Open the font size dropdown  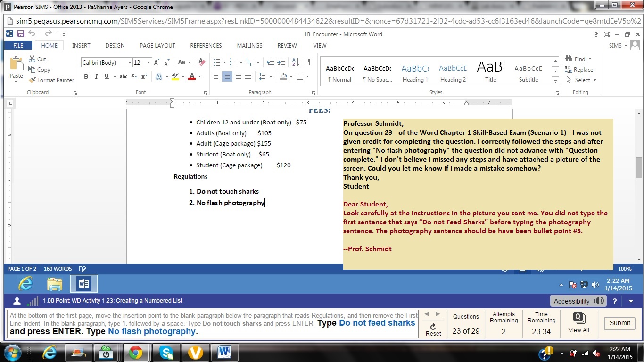point(149,63)
